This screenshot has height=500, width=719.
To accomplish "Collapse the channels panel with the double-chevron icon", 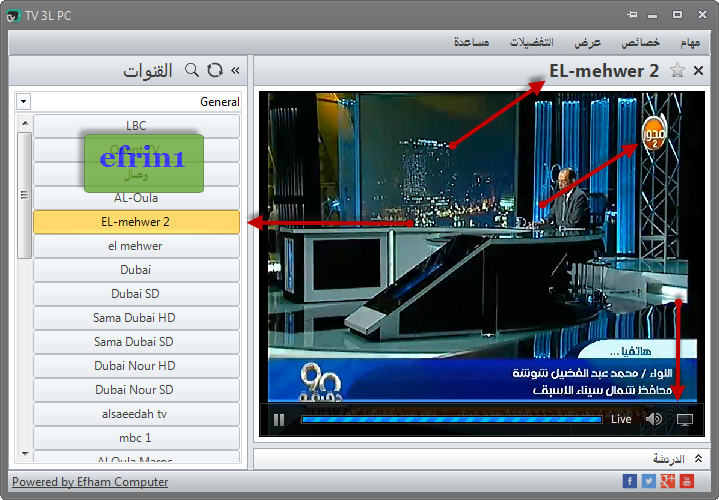I will [x=235, y=70].
